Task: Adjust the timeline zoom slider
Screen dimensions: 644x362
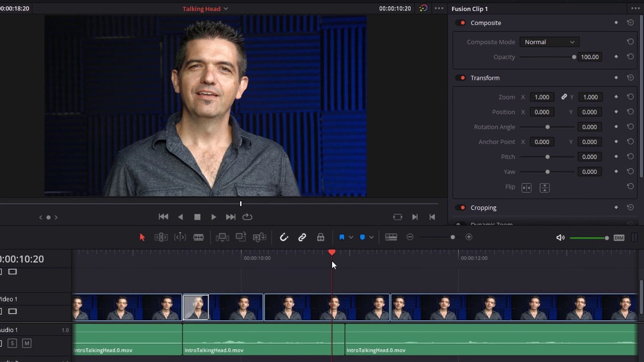Action: click(453, 237)
